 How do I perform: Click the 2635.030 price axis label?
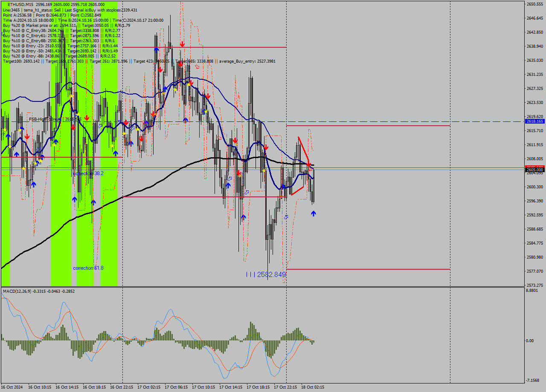pos(535,60)
